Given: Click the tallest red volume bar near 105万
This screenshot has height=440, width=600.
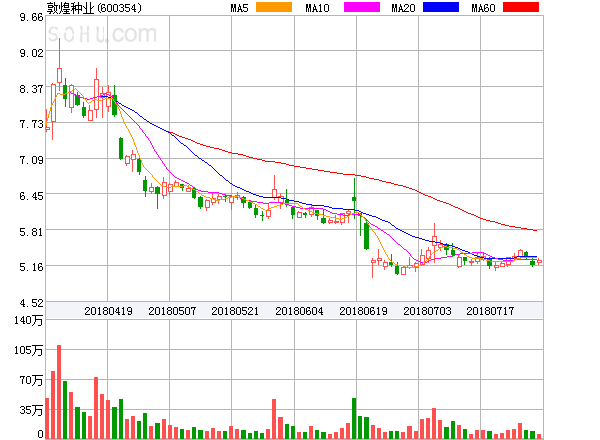Looking at the screenshot, I should 59,392.
